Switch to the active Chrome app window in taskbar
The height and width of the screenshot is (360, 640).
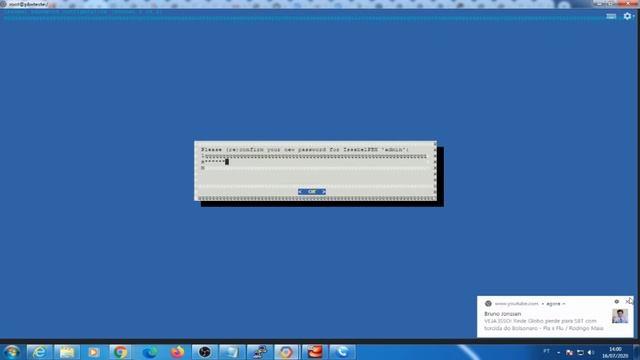[287, 352]
